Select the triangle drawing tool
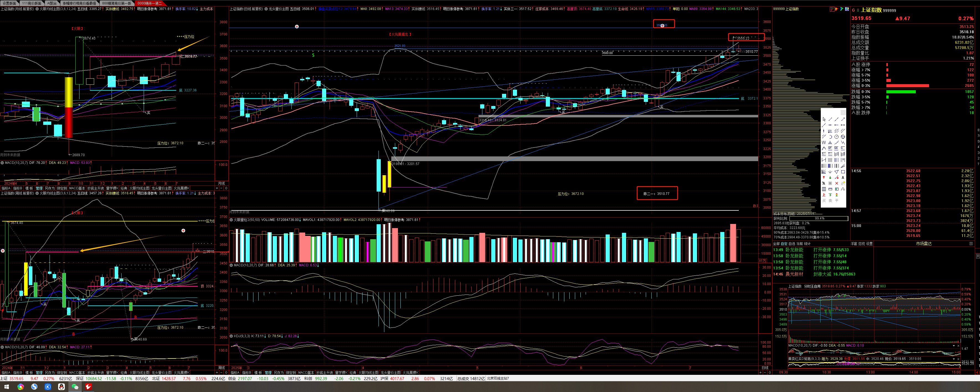 click(x=837, y=172)
